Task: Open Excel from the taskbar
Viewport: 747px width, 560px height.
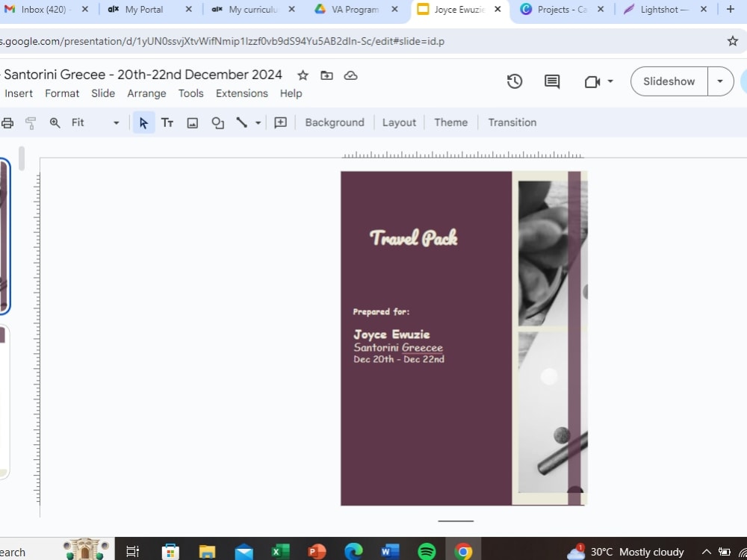Action: point(280,552)
